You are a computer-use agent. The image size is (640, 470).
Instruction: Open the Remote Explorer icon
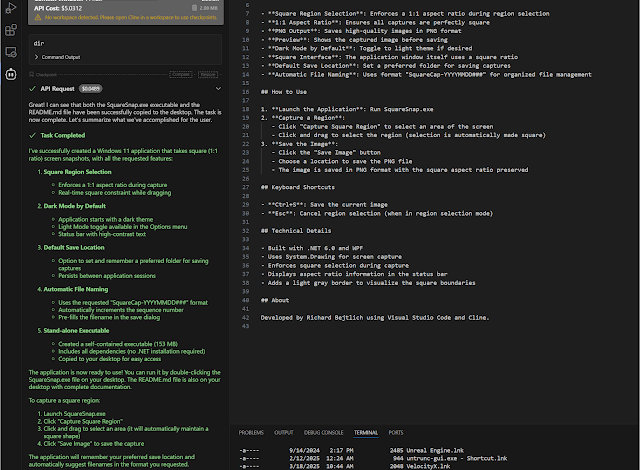[x=11, y=52]
